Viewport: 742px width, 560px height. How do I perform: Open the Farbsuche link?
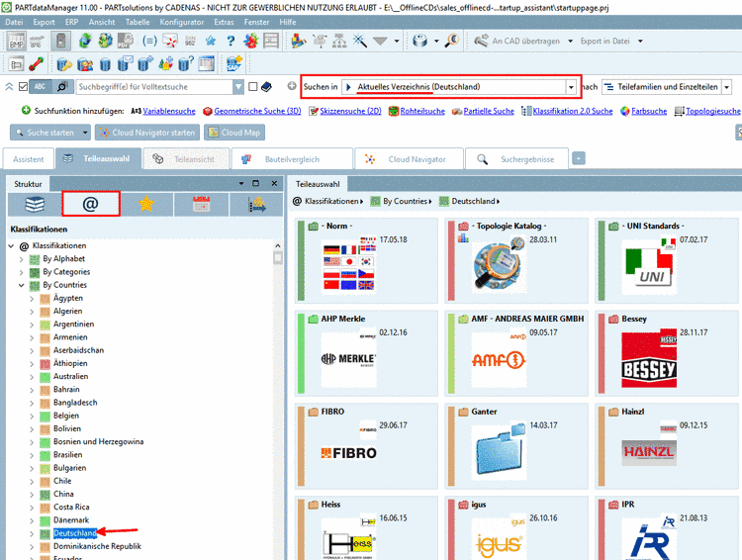[x=649, y=111]
